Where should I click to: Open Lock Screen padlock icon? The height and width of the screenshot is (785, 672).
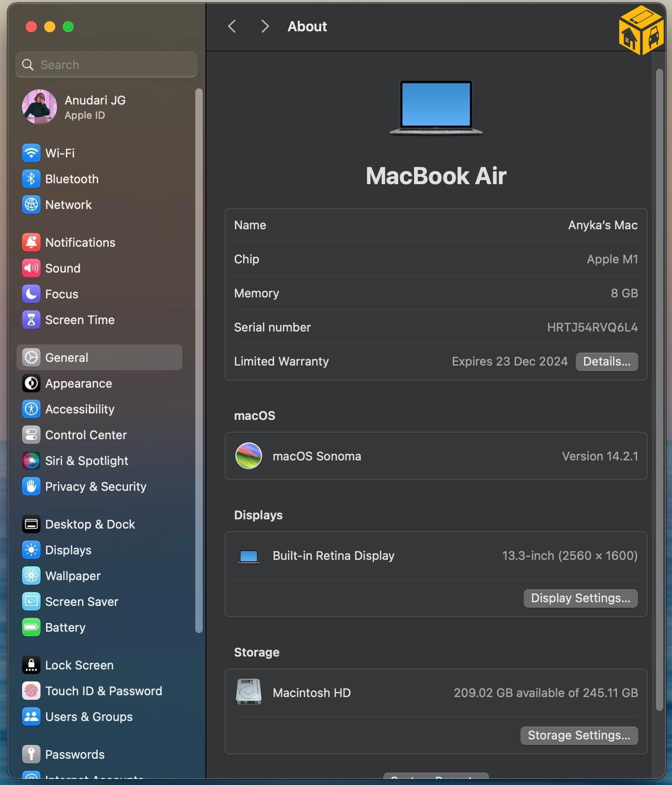tap(31, 665)
